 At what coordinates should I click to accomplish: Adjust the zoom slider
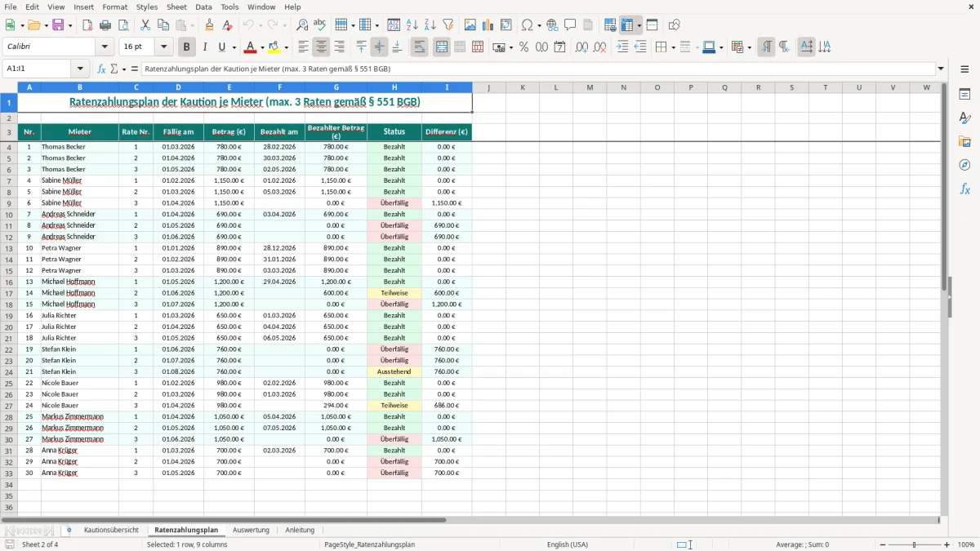(914, 544)
